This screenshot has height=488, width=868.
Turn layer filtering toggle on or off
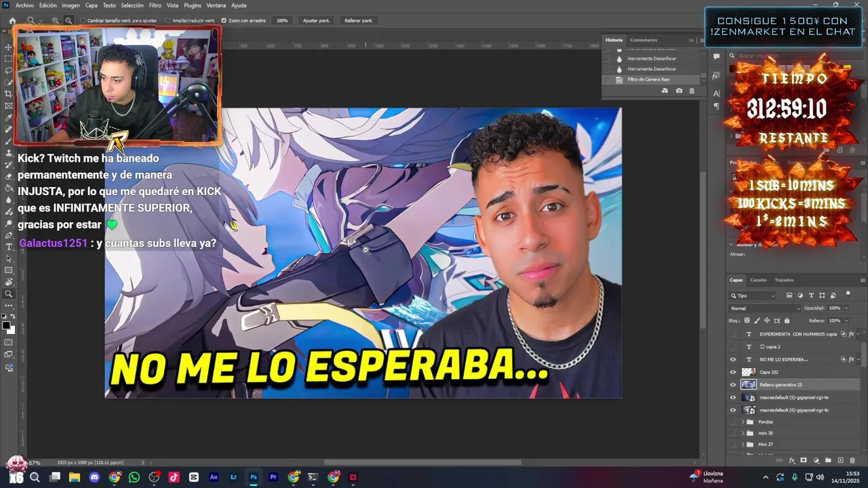click(848, 295)
